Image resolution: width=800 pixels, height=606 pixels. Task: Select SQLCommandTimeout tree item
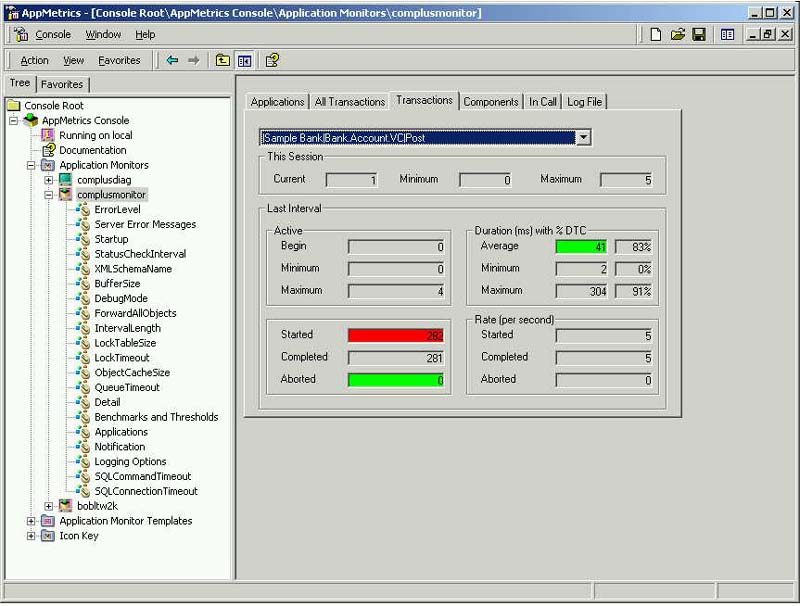click(143, 476)
